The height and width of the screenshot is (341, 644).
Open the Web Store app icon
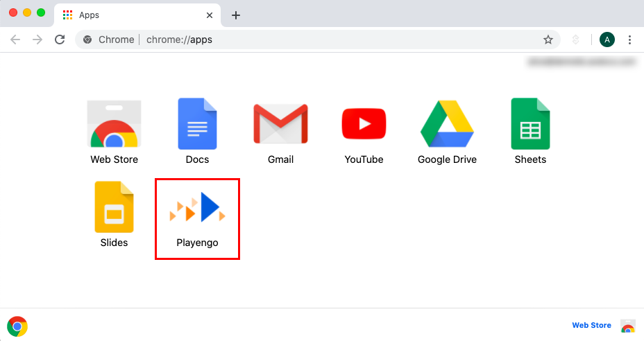(x=115, y=124)
